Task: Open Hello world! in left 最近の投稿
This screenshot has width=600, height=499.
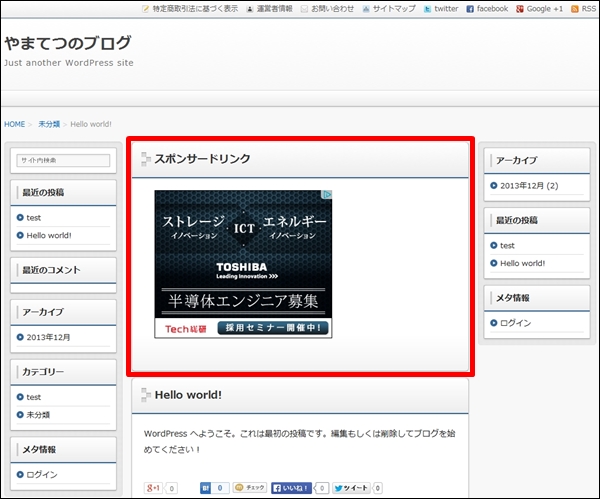Action: 49,235
